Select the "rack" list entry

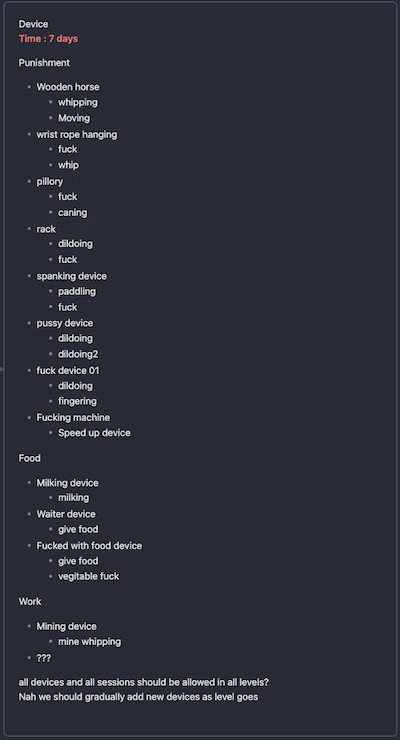point(46,229)
